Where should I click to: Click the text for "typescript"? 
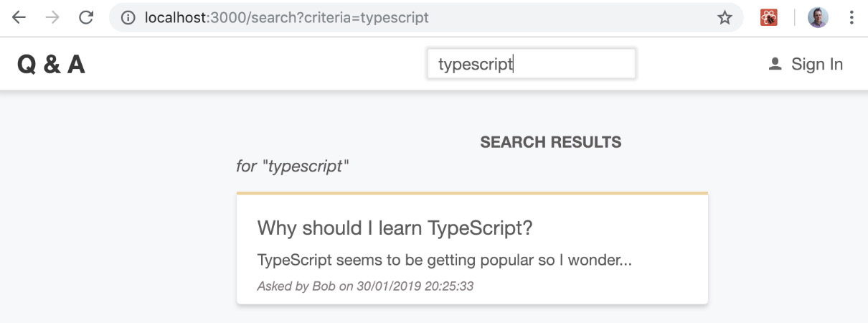pos(293,166)
